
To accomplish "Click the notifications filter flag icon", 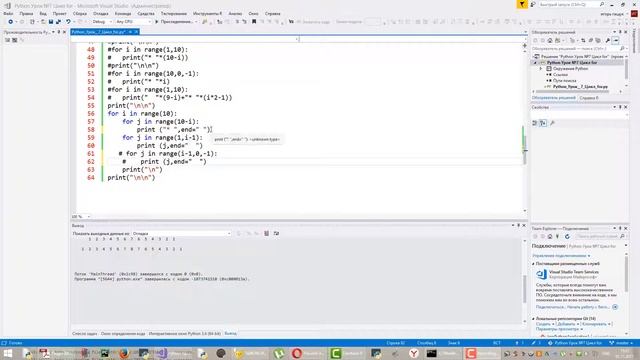I will click(522, 4).
